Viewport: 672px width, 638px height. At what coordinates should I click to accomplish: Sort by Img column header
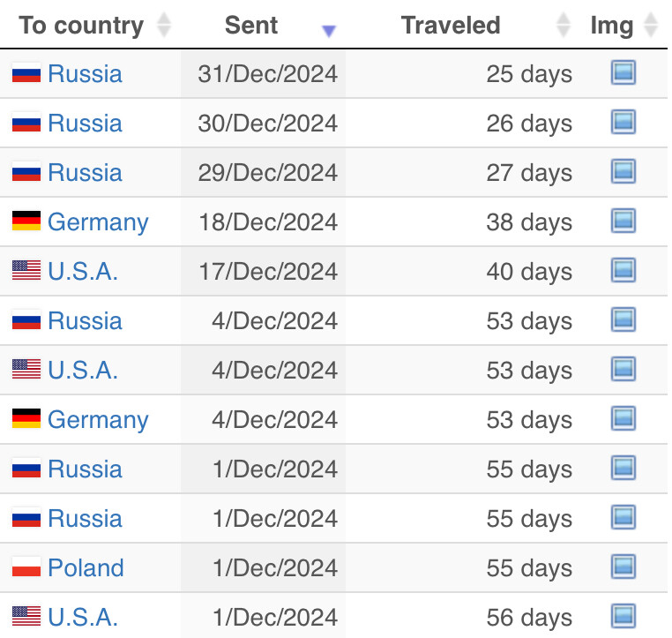612,26
